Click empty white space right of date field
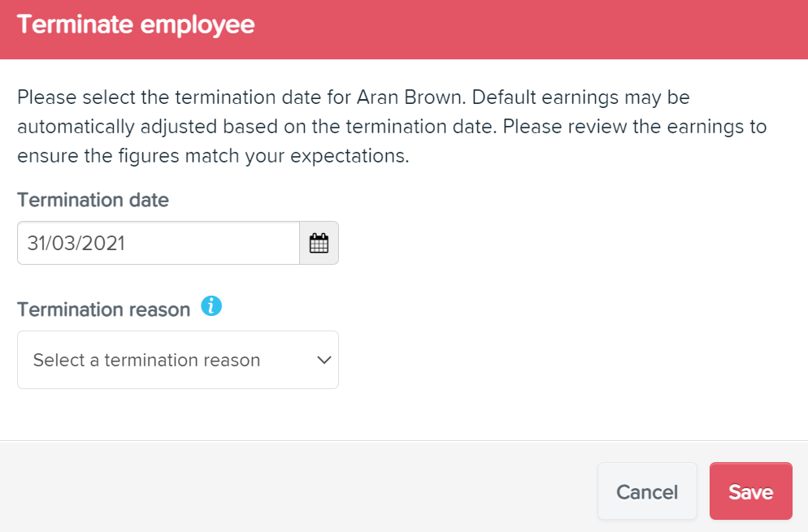 point(567,243)
